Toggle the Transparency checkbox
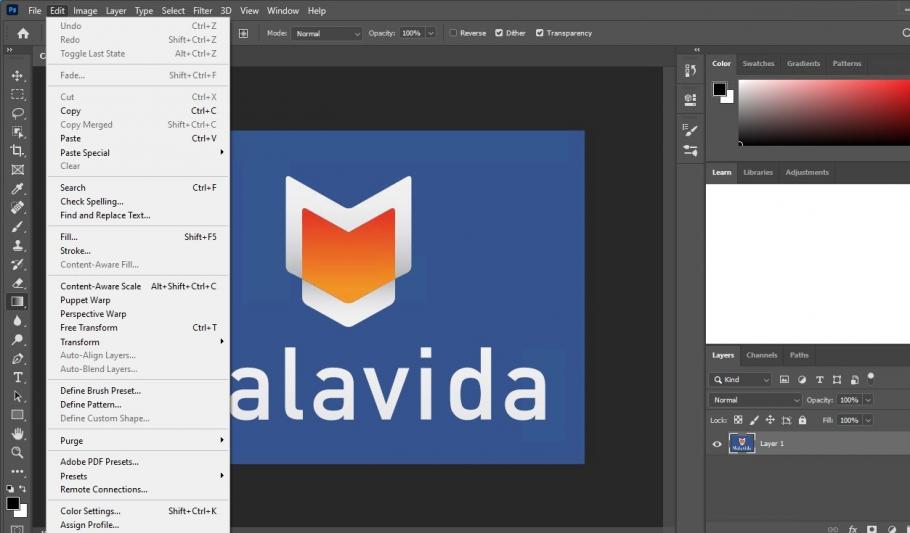This screenshot has height=533, width=910. click(540, 33)
